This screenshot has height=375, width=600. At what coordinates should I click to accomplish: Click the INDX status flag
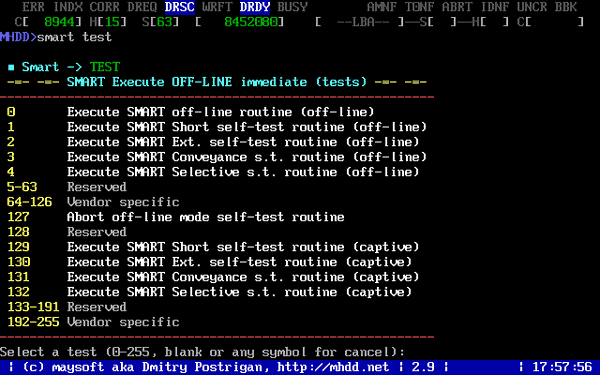(x=67, y=7)
